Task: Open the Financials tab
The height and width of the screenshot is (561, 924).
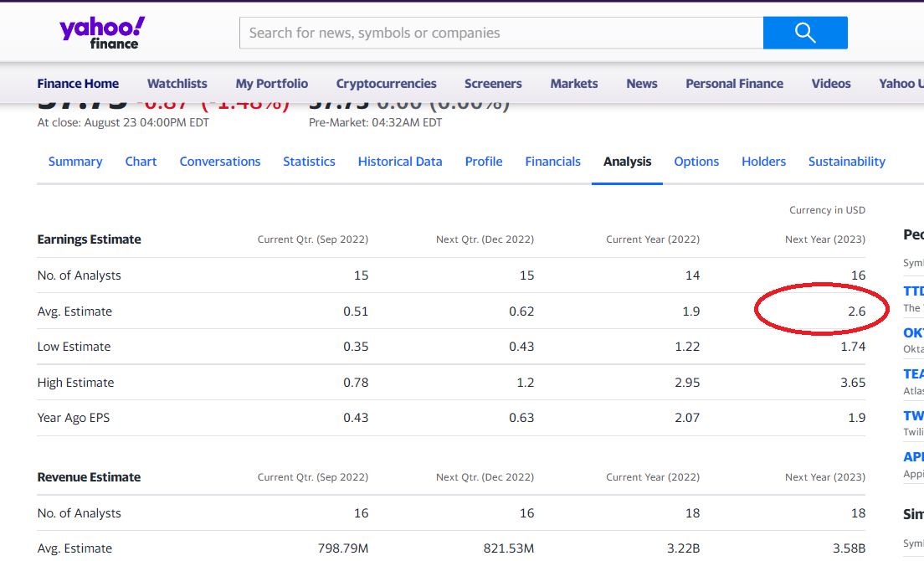Action: [x=552, y=161]
